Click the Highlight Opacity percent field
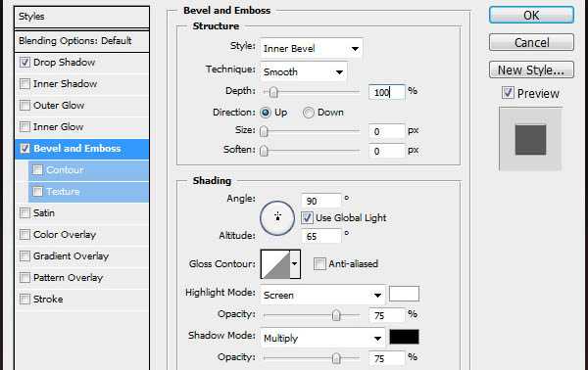Viewport: 588px width, 370px height. click(387, 315)
